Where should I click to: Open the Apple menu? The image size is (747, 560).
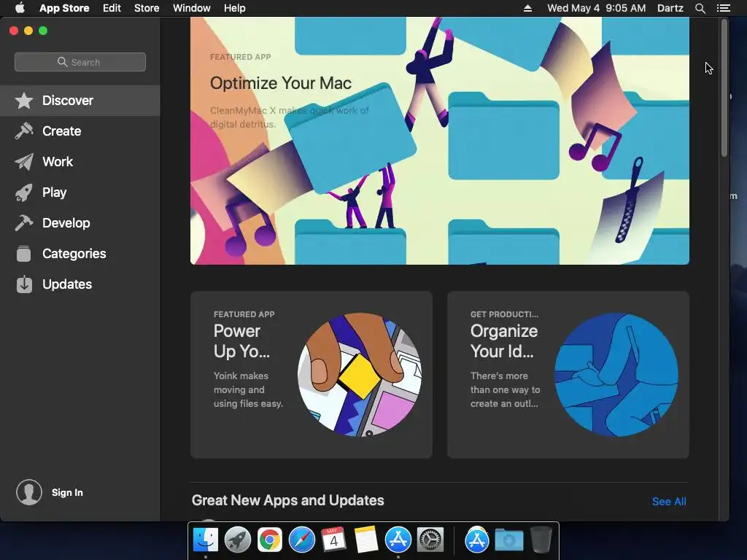tap(20, 8)
